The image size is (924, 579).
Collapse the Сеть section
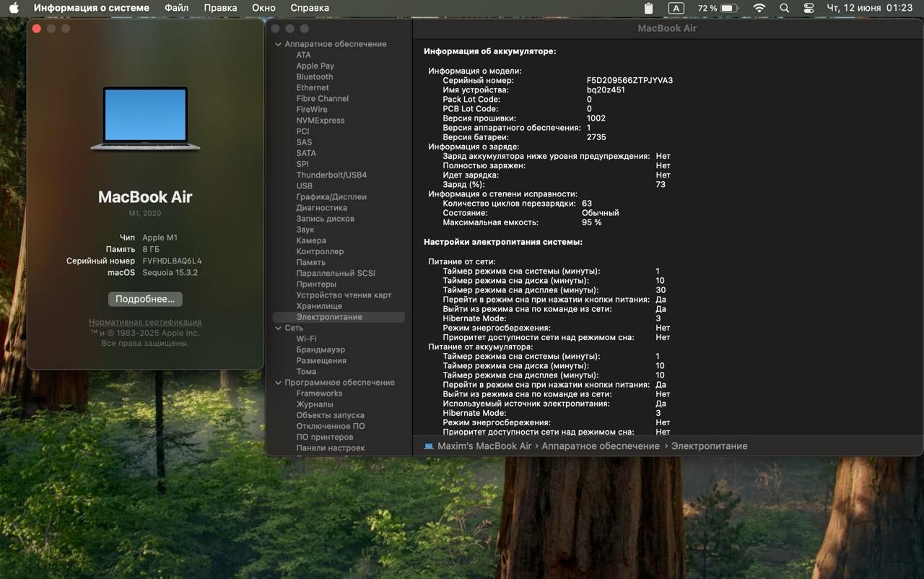278,328
